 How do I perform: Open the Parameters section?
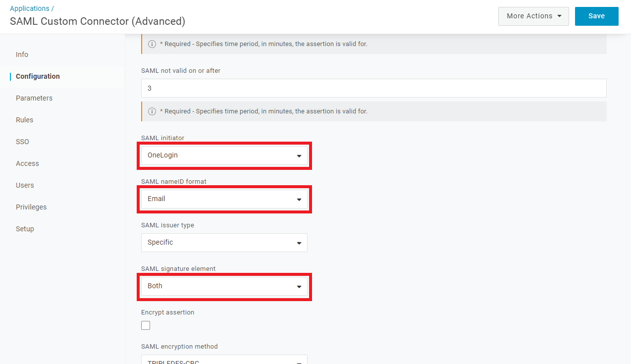(x=34, y=98)
